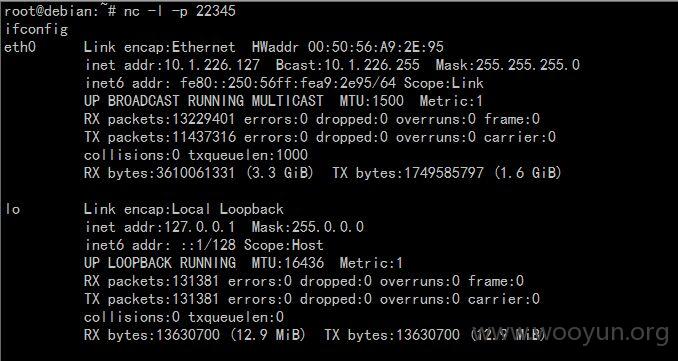Click the nc -l -p 22345 command
The image size is (678, 361).
point(179,11)
